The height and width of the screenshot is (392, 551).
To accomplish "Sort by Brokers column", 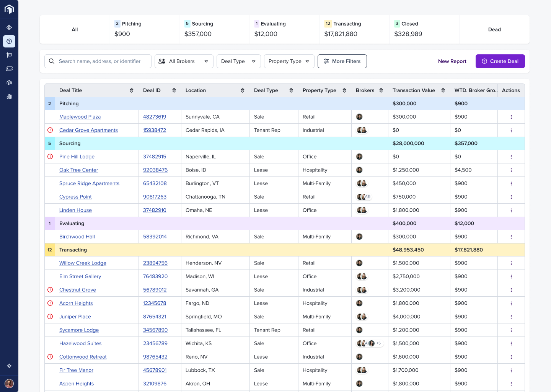I will (x=381, y=90).
